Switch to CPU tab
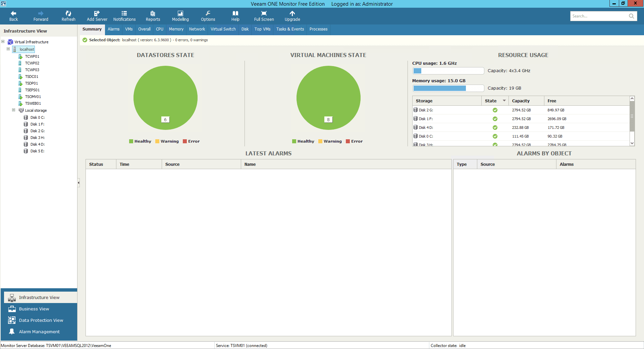The image size is (644, 349). [160, 29]
